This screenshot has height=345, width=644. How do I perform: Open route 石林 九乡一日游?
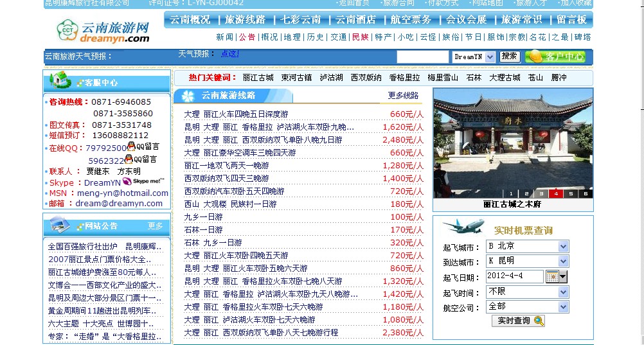point(213,243)
